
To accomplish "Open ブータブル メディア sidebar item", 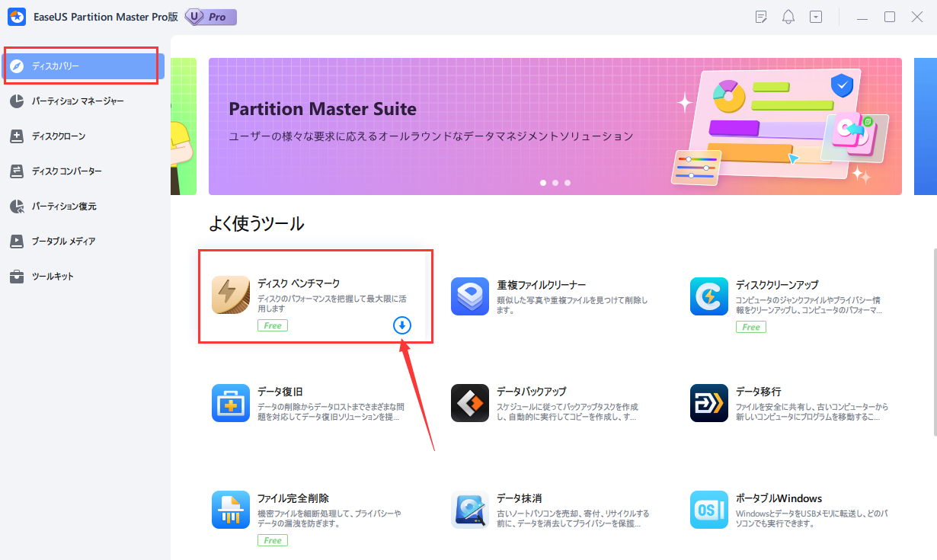I will click(63, 242).
